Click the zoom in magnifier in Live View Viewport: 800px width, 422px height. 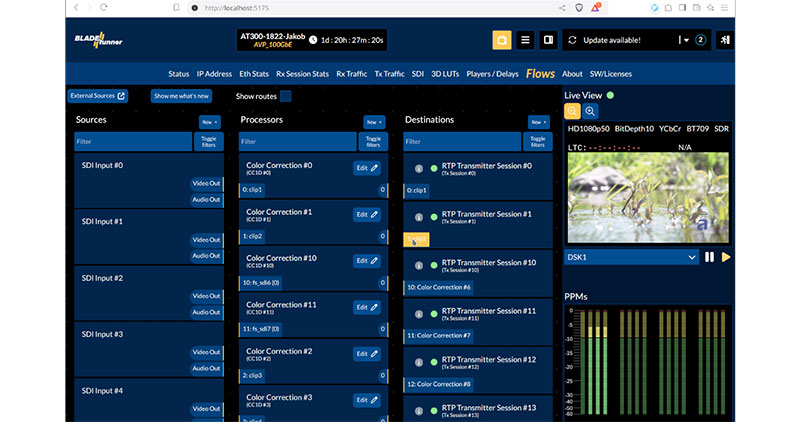[x=591, y=112]
